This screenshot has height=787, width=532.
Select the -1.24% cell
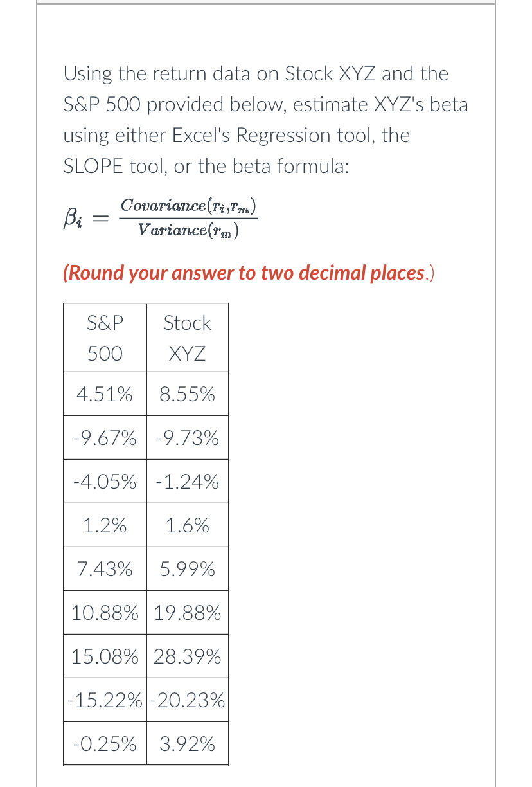point(187,482)
